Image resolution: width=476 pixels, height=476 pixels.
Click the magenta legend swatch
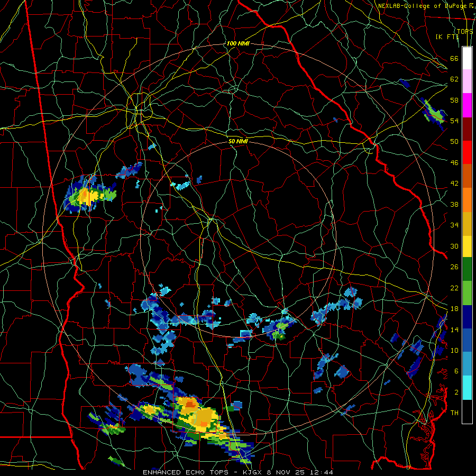467,105
